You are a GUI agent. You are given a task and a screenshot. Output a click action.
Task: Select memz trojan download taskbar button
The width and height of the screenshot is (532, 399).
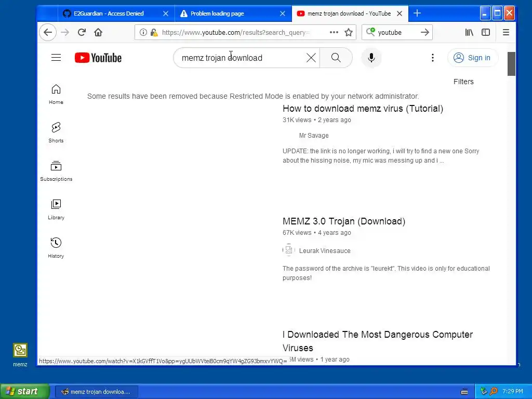click(x=96, y=392)
